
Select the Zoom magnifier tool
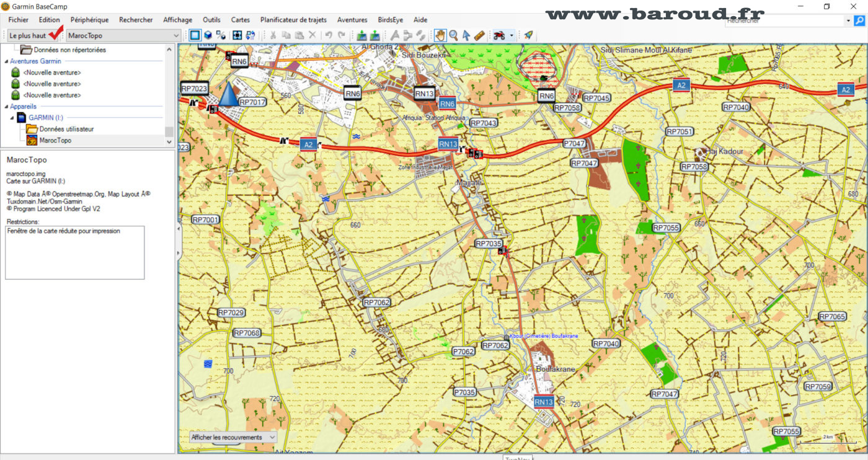pos(454,35)
